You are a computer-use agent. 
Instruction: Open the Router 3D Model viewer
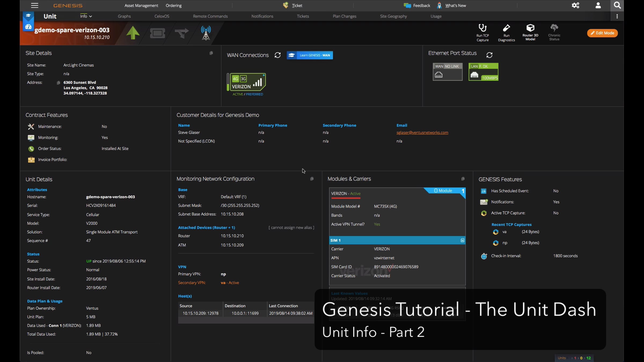(x=530, y=28)
